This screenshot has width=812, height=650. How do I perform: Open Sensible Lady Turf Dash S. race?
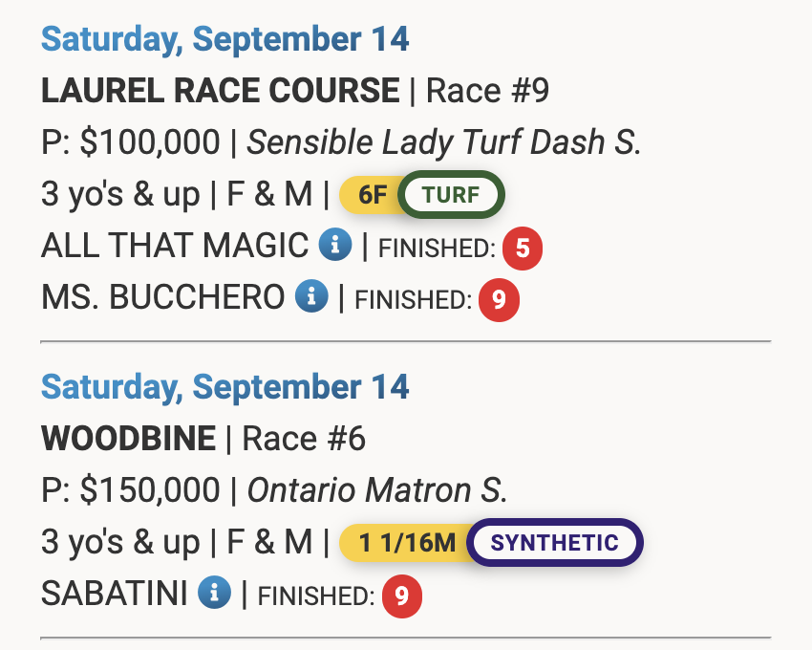tap(444, 143)
